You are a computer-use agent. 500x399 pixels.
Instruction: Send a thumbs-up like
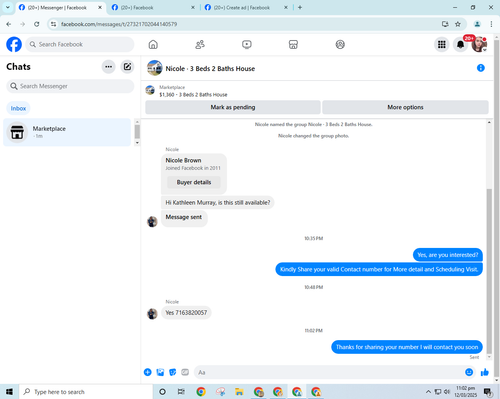(485, 372)
